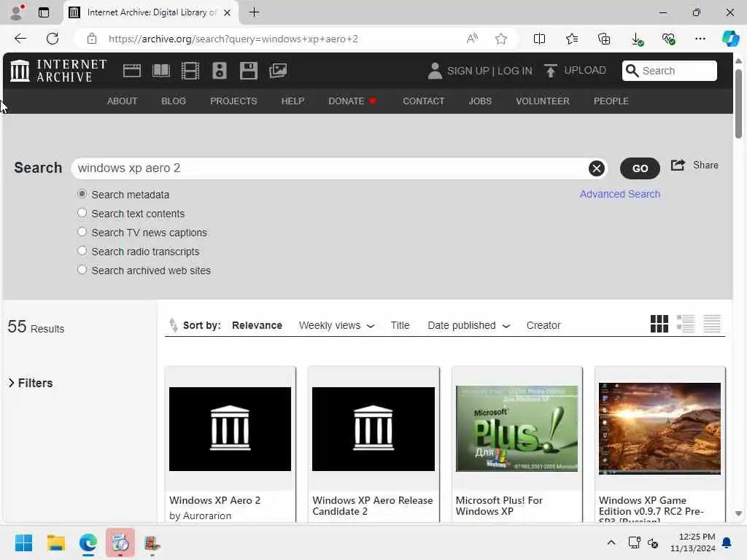Open Microsoft Plus! For Windows XP thumbnail
This screenshot has height=560, width=747.
(x=516, y=428)
